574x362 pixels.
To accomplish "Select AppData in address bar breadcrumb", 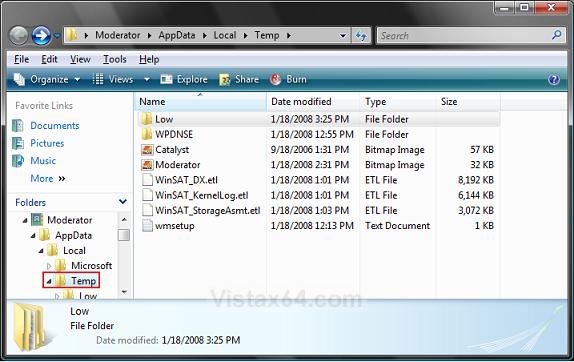I will point(177,35).
